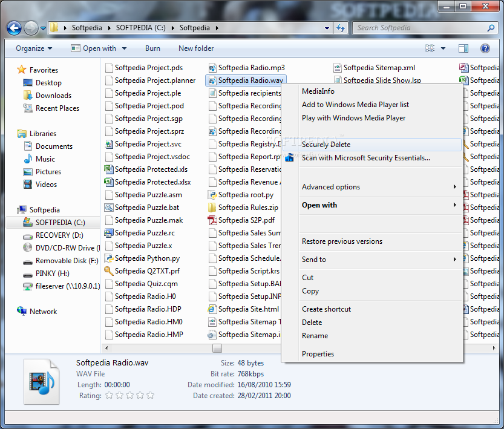Click the horizontal scrollbar thumb

[217, 348]
